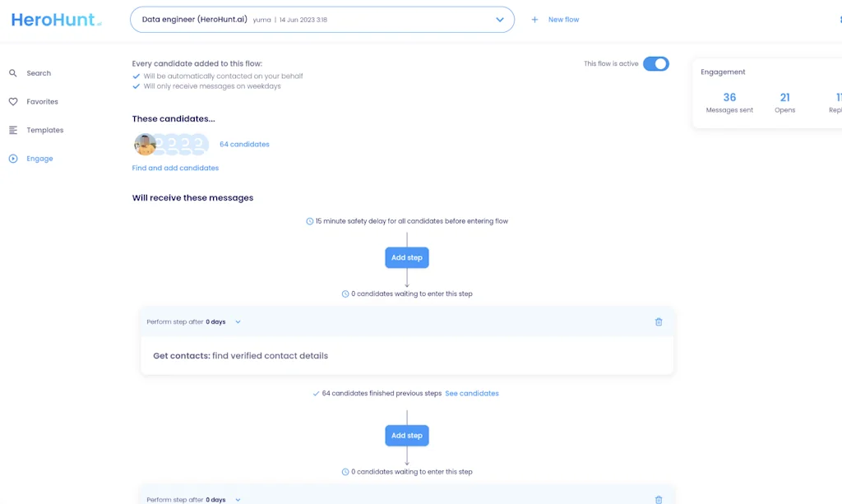The width and height of the screenshot is (842, 504).
Task: Click the first Add step button
Action: [x=406, y=257]
